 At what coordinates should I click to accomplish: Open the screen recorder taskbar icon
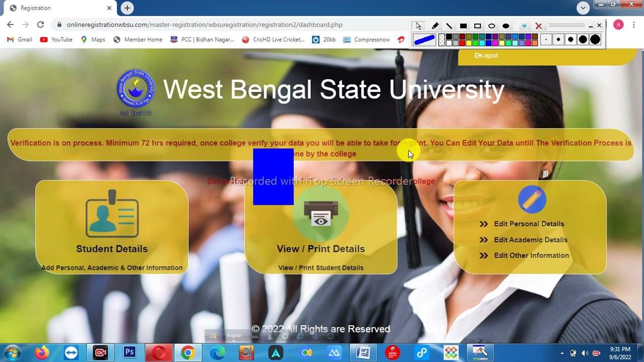[x=101, y=353]
